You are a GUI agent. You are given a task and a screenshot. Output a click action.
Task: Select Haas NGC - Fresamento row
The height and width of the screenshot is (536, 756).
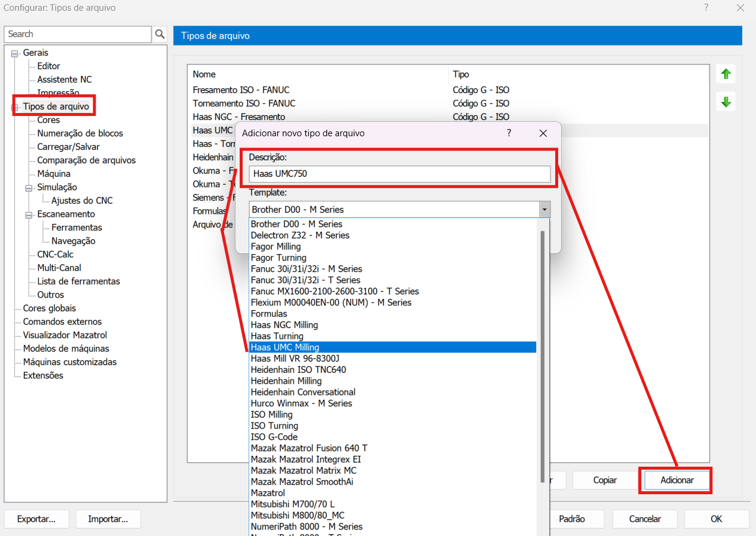pos(448,117)
